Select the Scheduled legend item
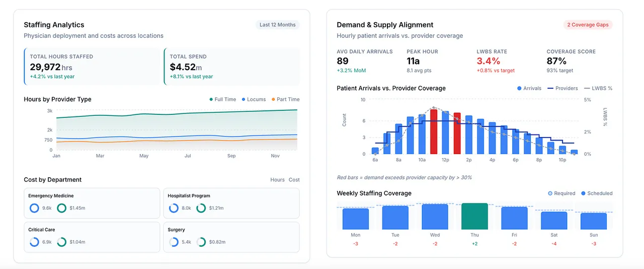Viewport: 644px width, 269px height. click(597, 193)
